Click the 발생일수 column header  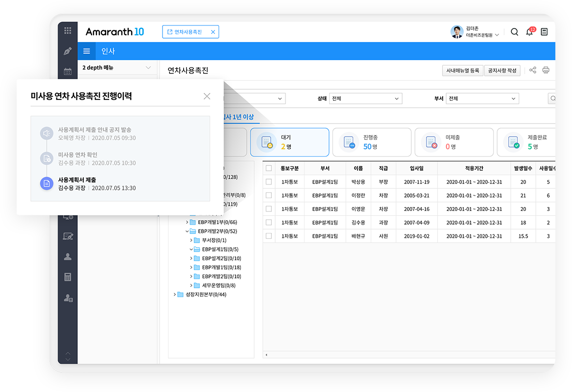(523, 168)
